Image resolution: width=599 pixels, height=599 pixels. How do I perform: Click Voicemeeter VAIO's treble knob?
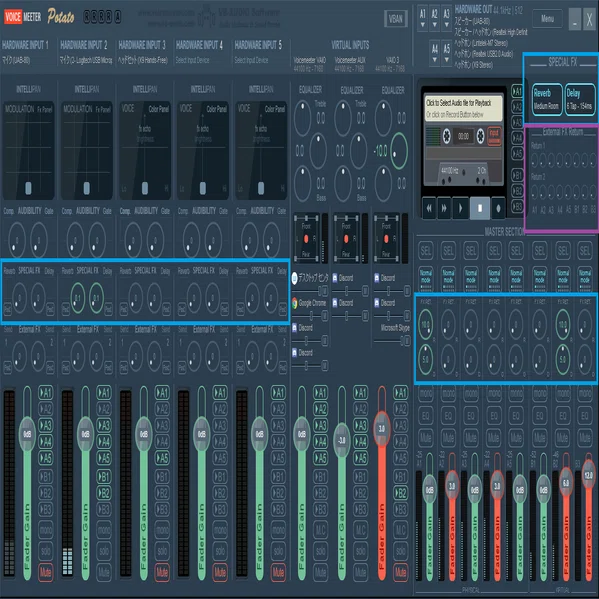click(302, 118)
